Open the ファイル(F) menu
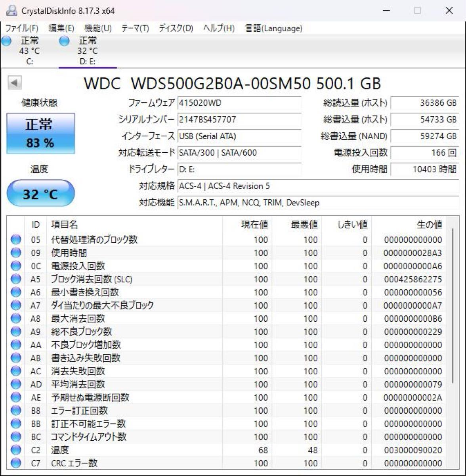 pos(22,28)
